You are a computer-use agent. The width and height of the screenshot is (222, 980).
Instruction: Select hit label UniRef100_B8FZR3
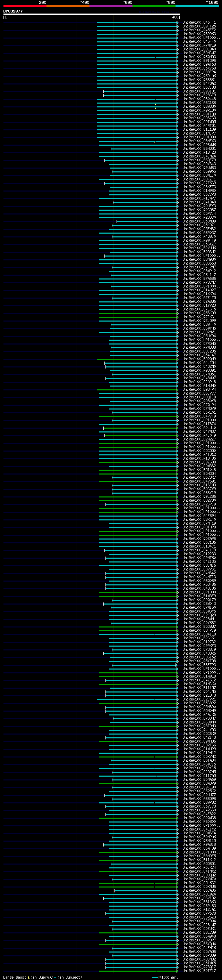(199, 665)
